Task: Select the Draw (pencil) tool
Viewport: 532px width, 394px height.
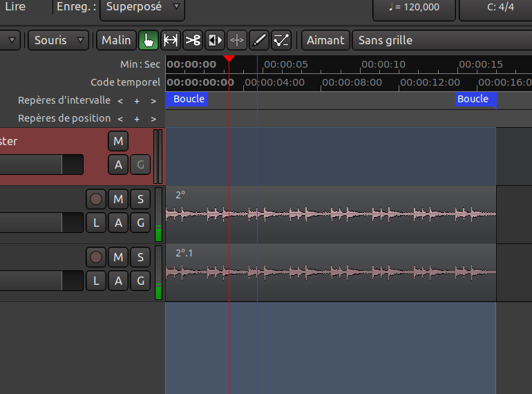Action: click(258, 40)
